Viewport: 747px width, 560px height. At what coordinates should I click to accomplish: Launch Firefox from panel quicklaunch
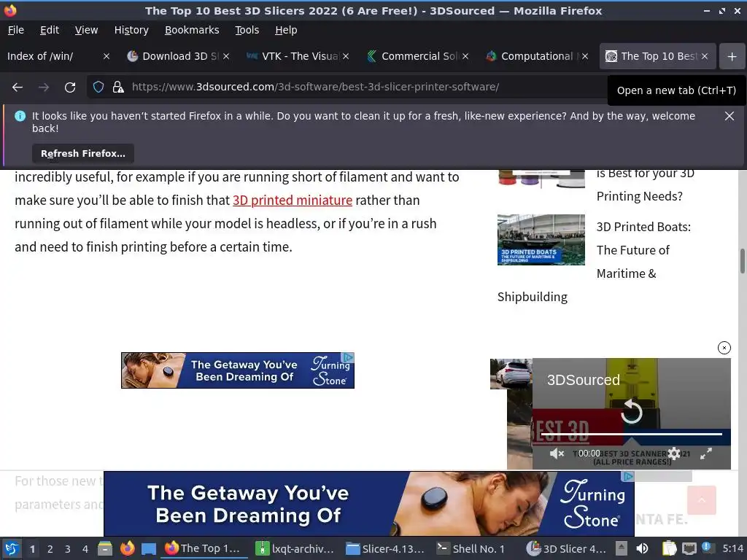click(x=127, y=548)
